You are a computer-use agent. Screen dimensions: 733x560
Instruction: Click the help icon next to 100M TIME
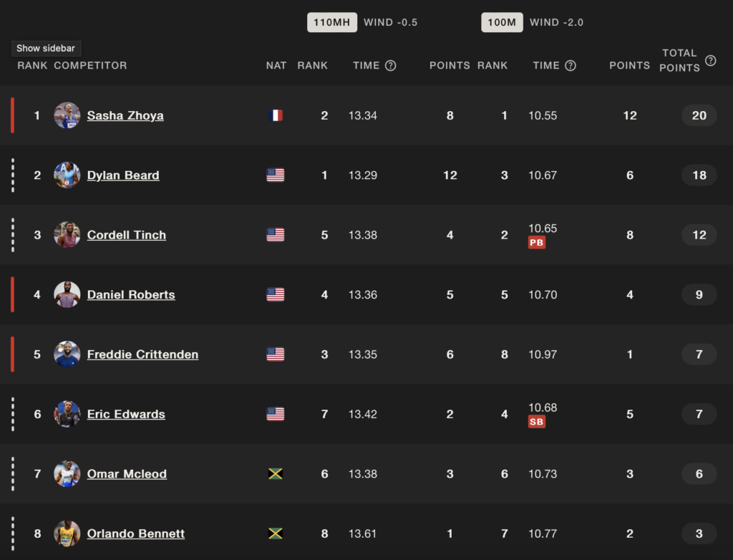click(571, 65)
